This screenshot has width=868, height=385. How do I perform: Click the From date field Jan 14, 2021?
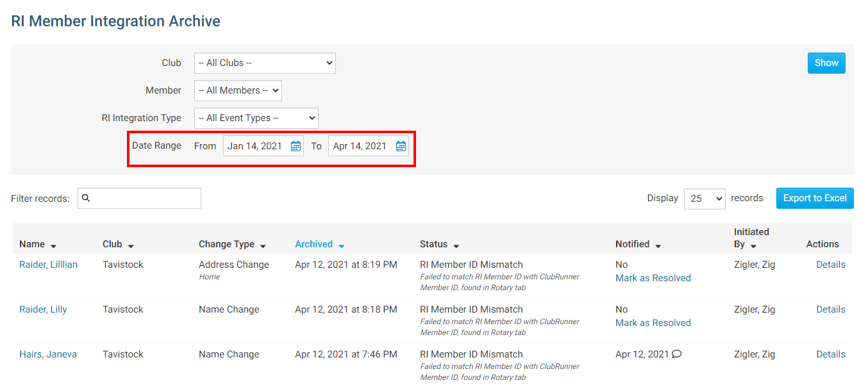tap(255, 146)
